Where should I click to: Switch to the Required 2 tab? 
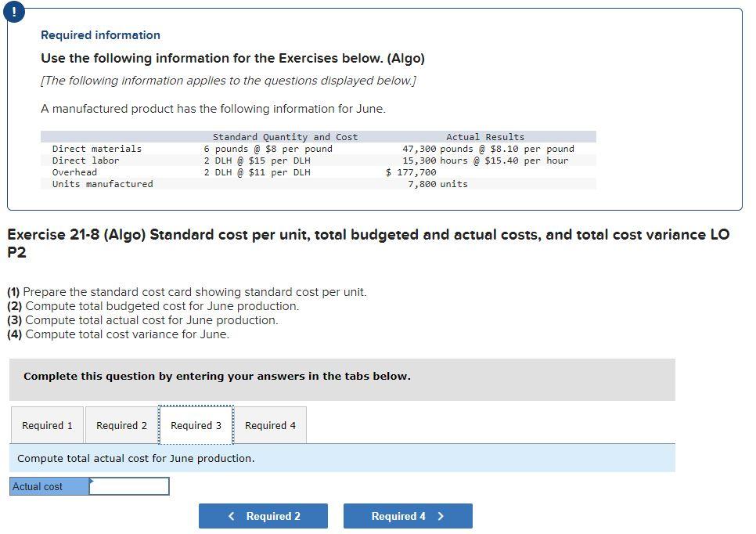click(x=121, y=425)
